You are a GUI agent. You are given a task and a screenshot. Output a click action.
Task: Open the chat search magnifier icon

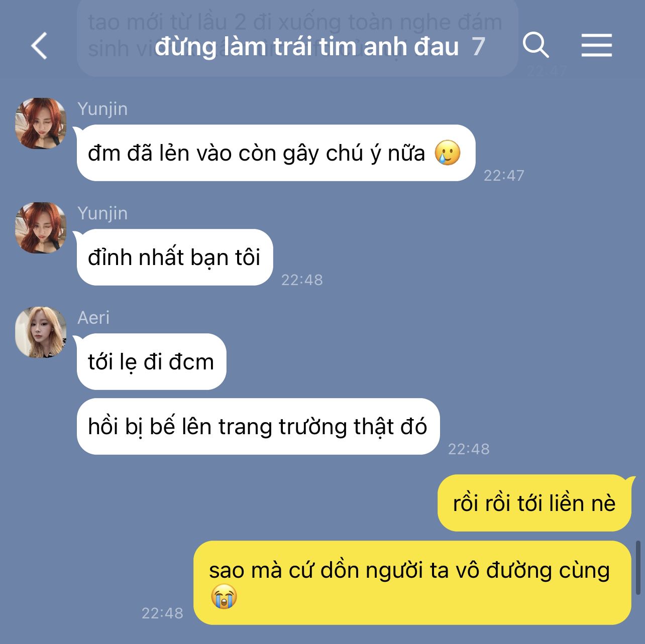[535, 45]
